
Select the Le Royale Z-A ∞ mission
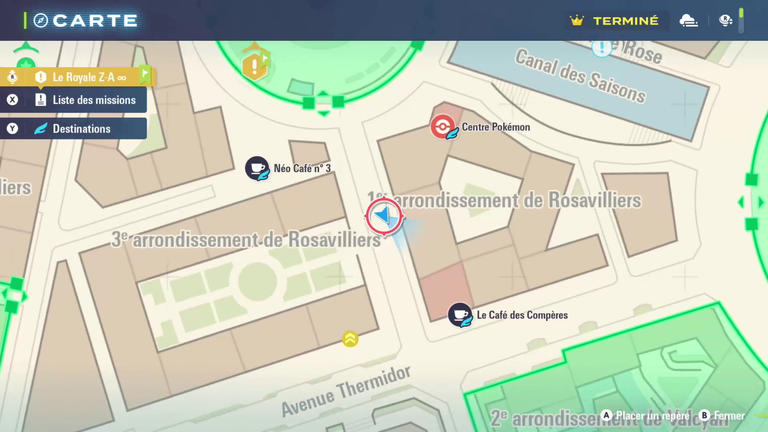pos(77,77)
